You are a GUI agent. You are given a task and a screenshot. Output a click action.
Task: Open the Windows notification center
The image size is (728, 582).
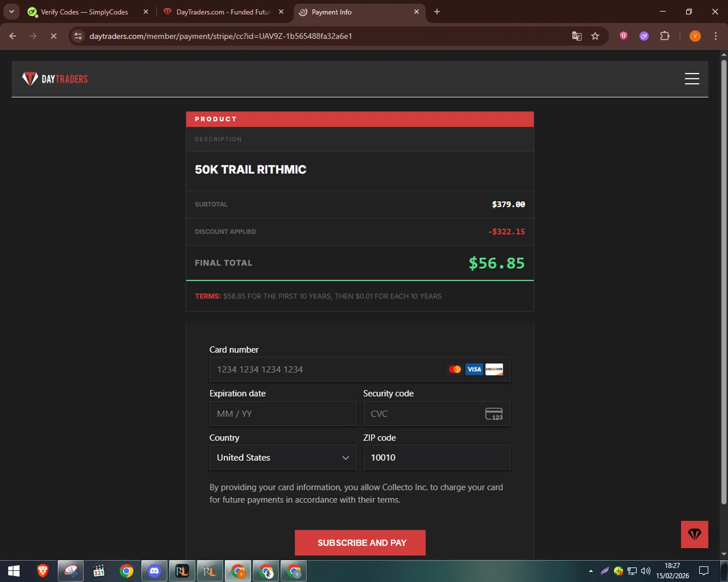tap(704, 571)
